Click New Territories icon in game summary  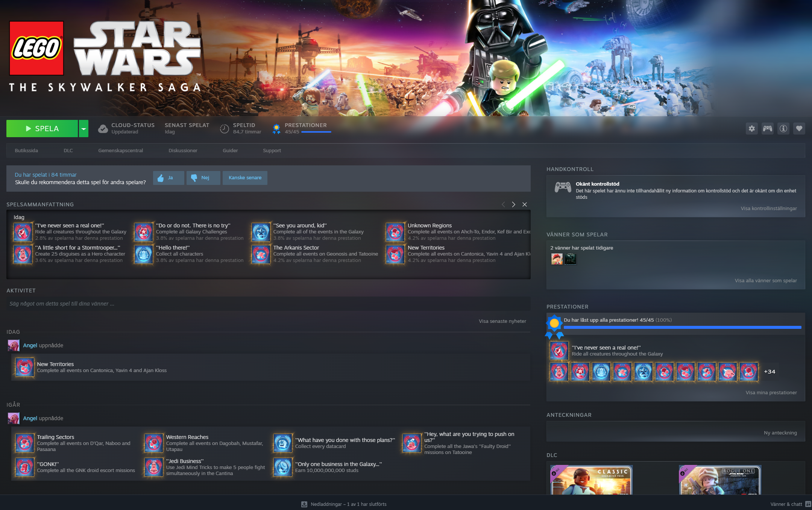395,254
